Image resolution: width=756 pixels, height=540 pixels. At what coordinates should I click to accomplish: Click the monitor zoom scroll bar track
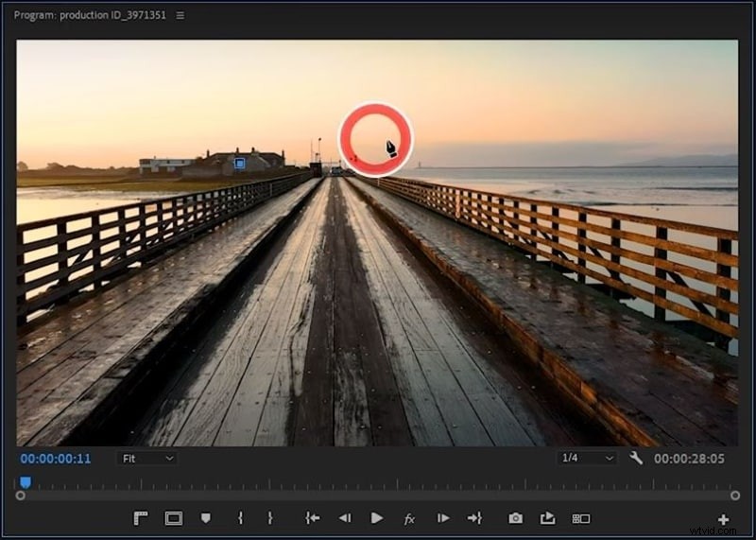[x=377, y=496]
